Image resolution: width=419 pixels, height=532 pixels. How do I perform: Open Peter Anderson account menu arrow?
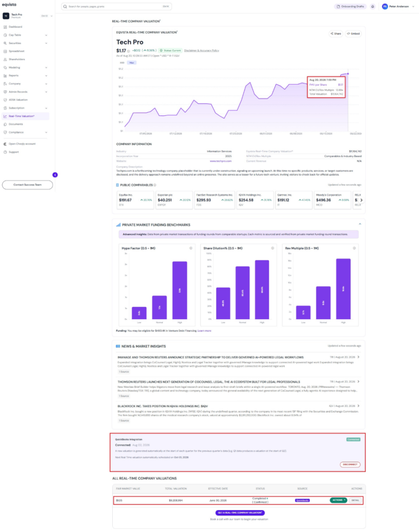point(413,6)
